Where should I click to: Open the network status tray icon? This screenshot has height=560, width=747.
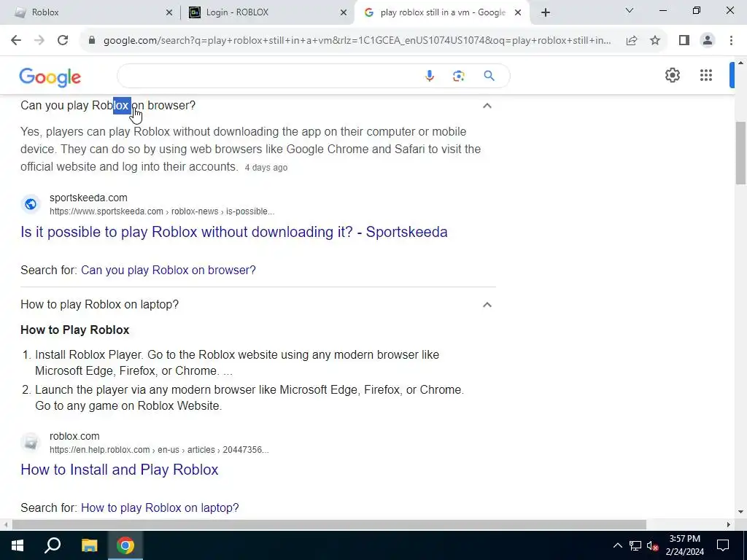(635, 545)
